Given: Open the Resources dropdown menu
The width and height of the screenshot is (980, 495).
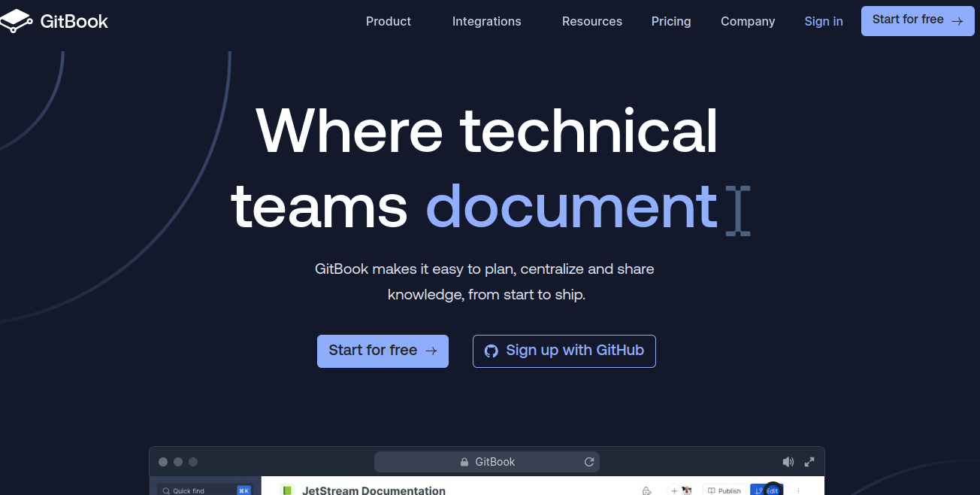Looking at the screenshot, I should tap(592, 21).
